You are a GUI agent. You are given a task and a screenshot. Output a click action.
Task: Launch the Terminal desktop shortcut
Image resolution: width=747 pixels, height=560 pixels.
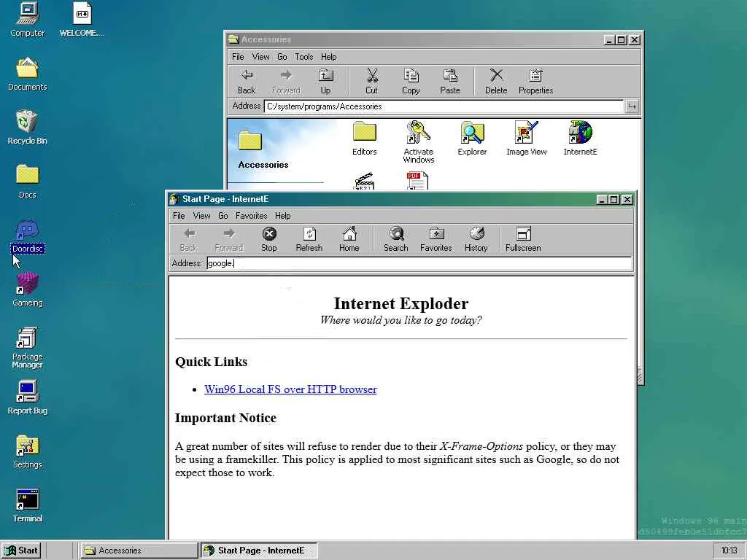coord(27,506)
